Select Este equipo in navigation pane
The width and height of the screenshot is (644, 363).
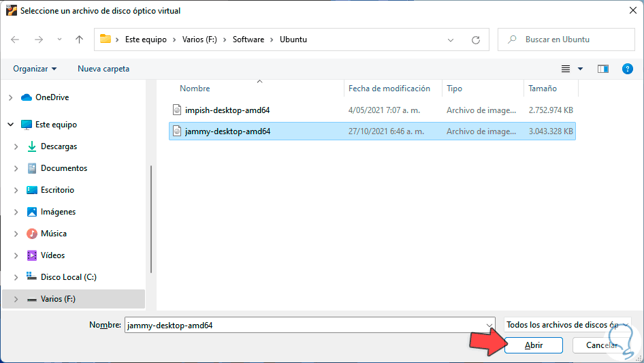(56, 125)
